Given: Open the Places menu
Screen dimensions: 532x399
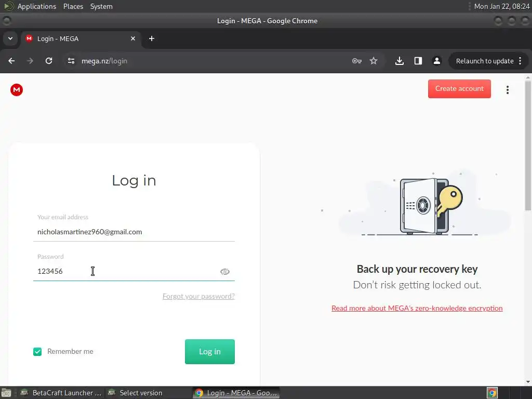Looking at the screenshot, I should point(73,6).
